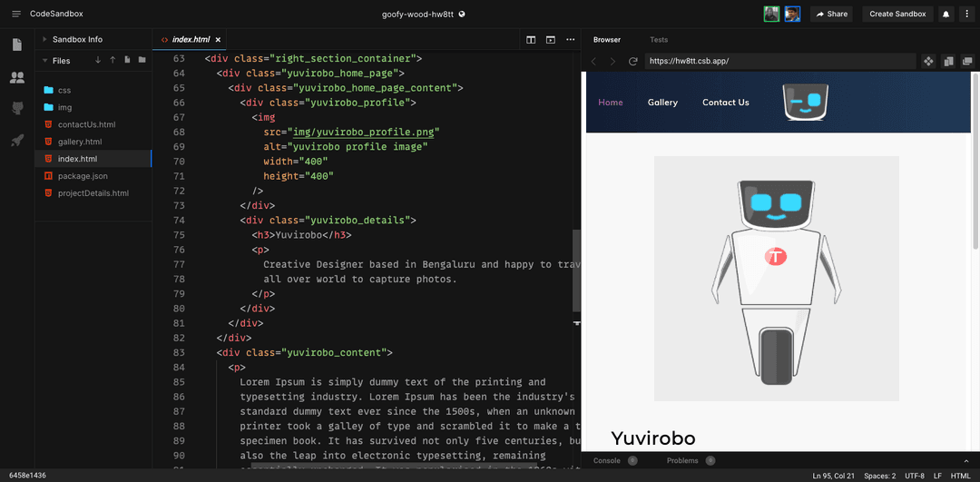
Task: Refresh the preview browser
Action: coord(632,62)
